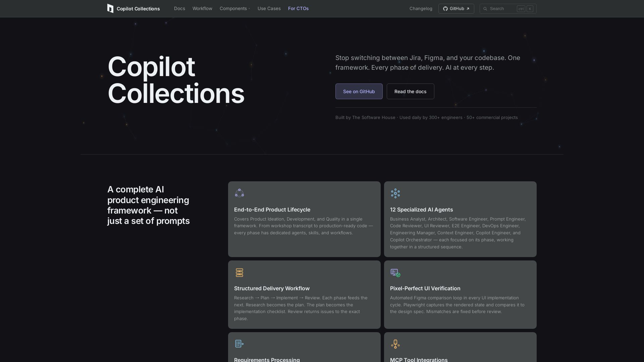644x362 pixels.
Task: Click the See on GitHub button
Action: (359, 91)
